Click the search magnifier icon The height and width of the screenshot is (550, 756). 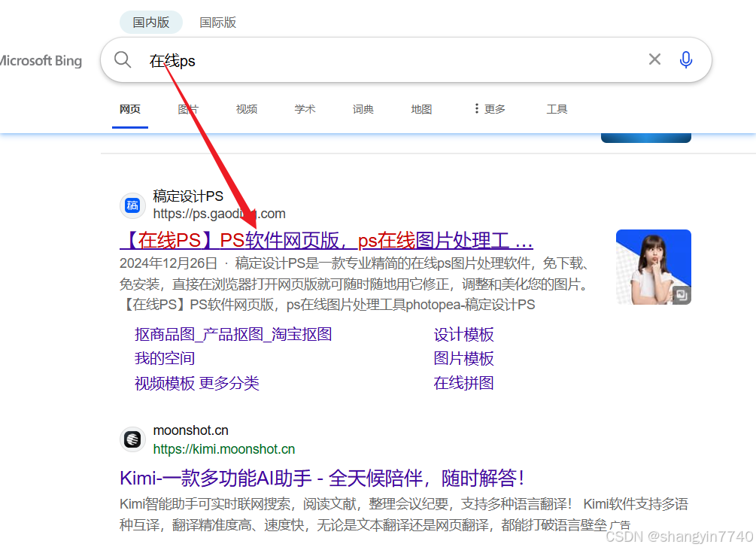[x=123, y=59]
